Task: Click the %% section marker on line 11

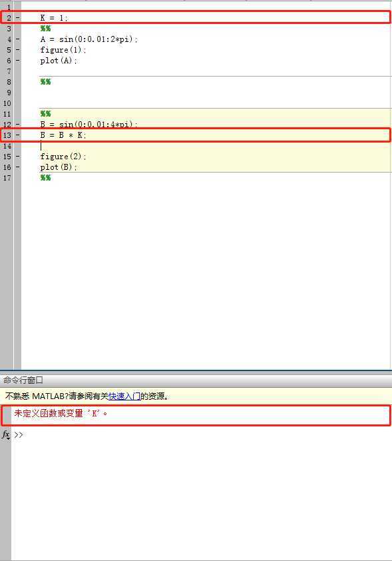Action: (x=45, y=114)
